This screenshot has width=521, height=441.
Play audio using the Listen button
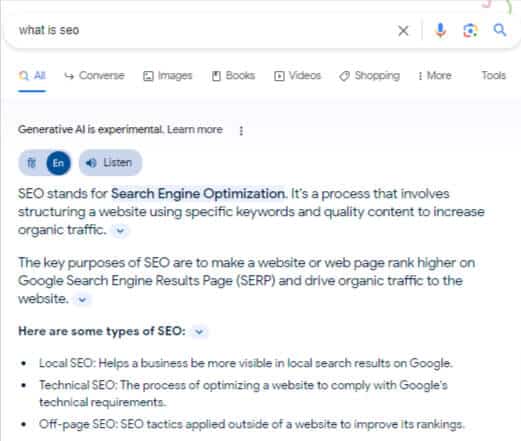(110, 163)
